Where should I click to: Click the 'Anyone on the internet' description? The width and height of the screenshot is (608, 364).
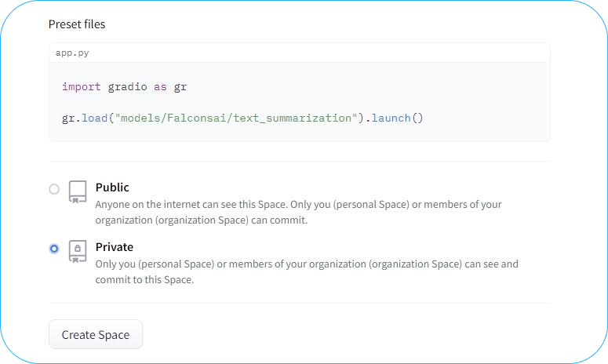pyautogui.click(x=299, y=212)
